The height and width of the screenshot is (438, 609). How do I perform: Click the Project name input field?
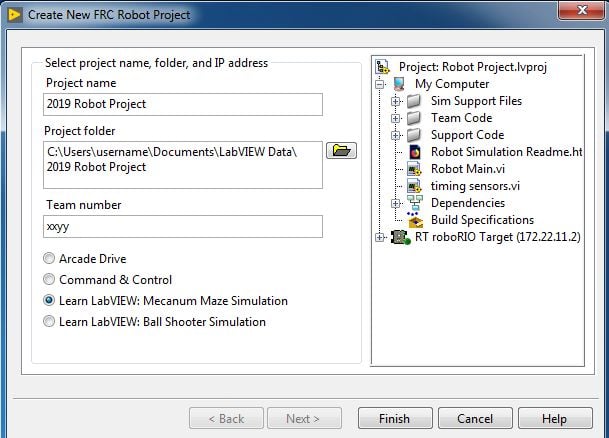coord(183,104)
